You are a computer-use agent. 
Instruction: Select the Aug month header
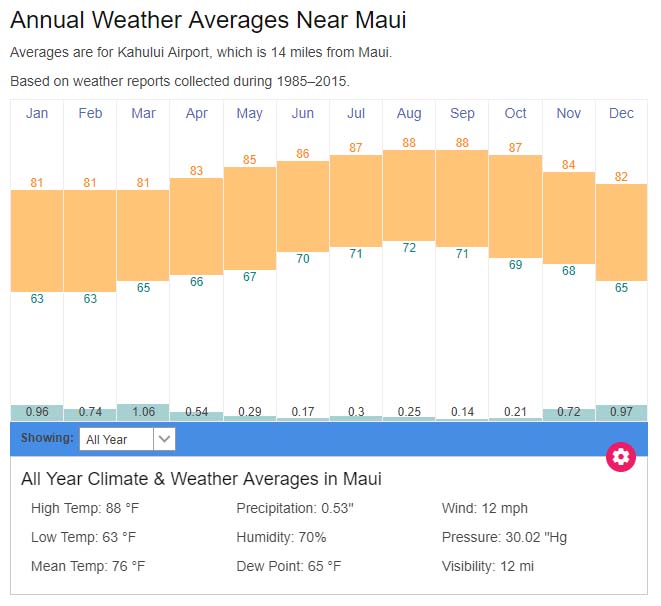point(409,113)
